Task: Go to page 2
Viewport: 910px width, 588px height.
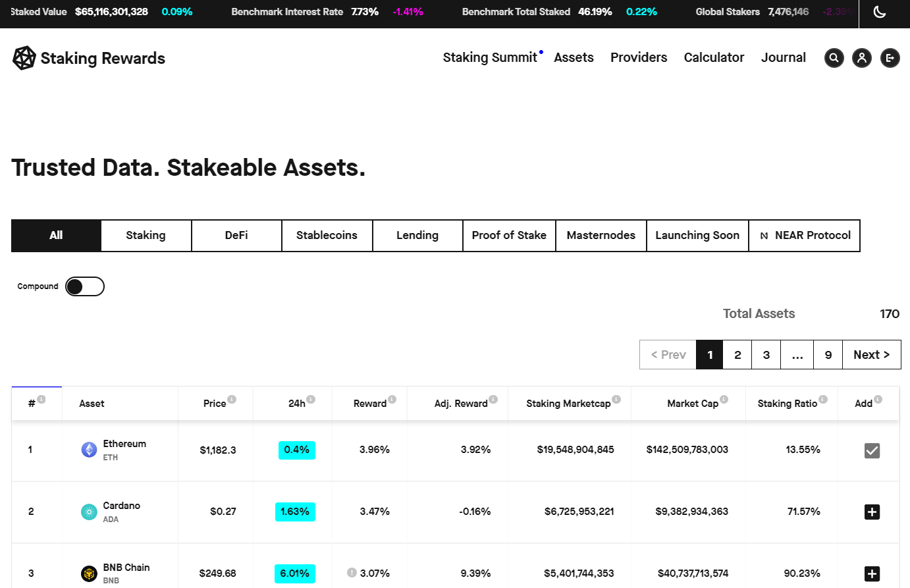Action: [737, 355]
